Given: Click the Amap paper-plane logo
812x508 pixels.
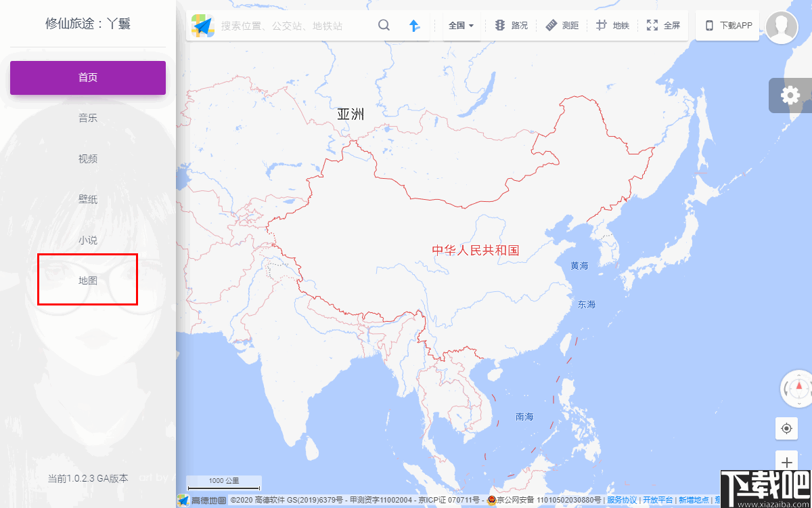Looking at the screenshot, I should 202,25.
